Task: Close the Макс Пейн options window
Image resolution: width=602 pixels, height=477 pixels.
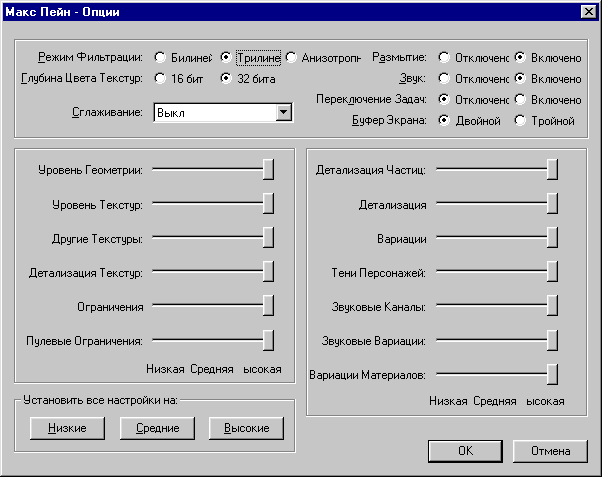Action: click(589, 12)
